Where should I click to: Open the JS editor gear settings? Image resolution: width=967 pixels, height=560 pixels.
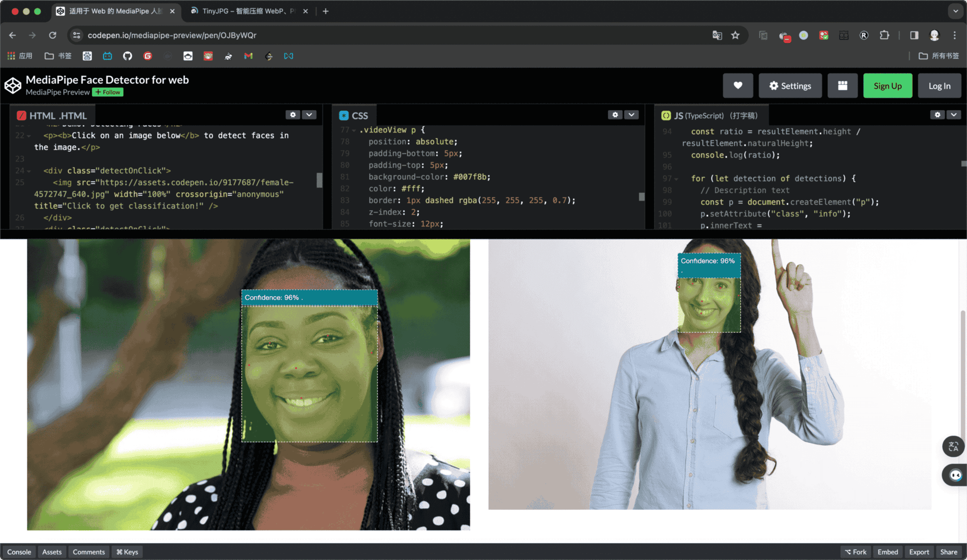click(x=937, y=115)
